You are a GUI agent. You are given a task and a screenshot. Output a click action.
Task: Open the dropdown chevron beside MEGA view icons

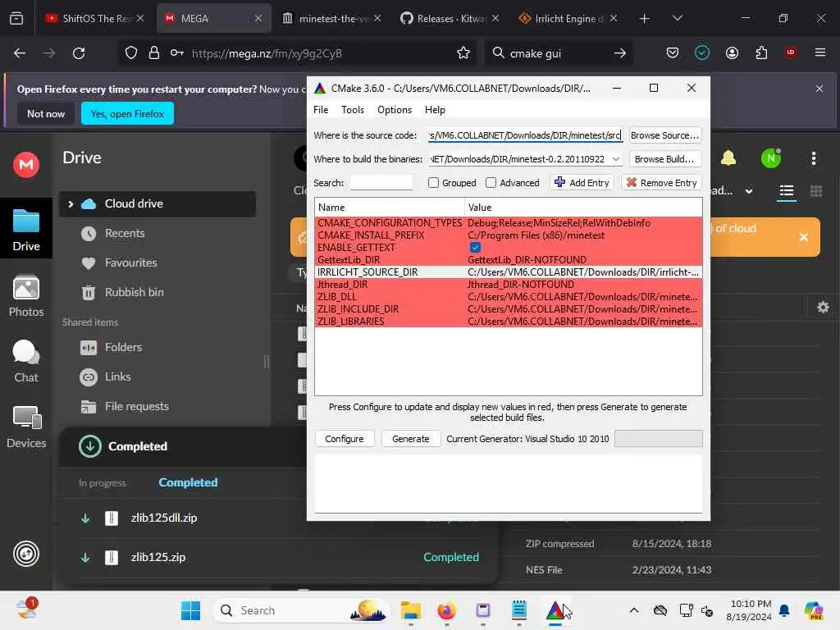tap(749, 191)
